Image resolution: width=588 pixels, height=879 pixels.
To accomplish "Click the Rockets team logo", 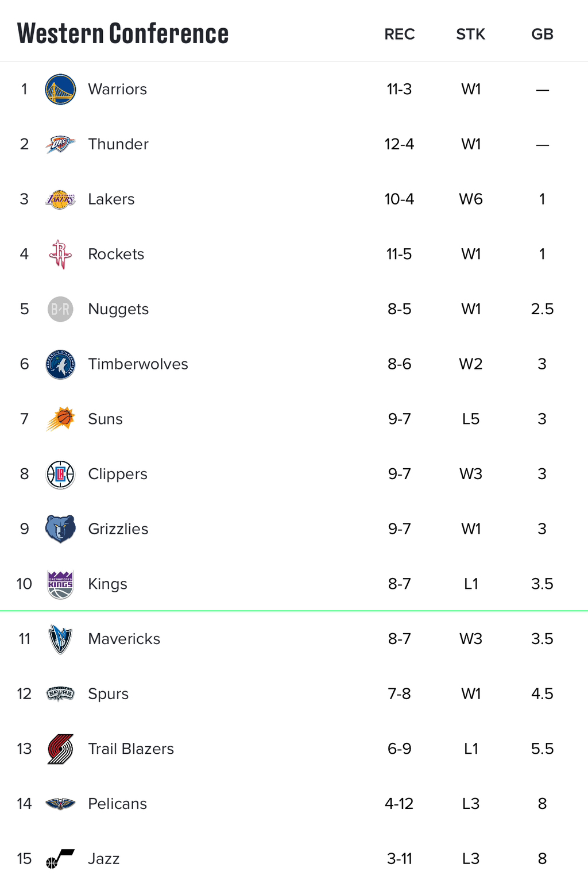I will pyautogui.click(x=60, y=254).
